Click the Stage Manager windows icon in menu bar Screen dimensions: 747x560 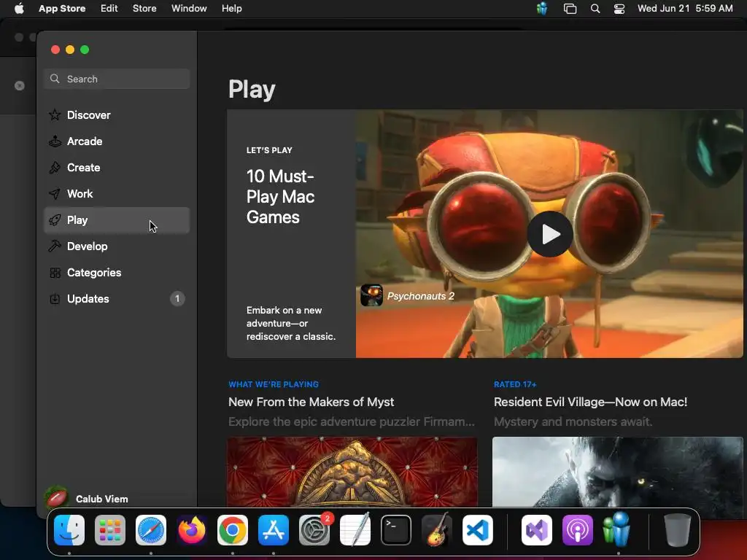click(x=570, y=9)
